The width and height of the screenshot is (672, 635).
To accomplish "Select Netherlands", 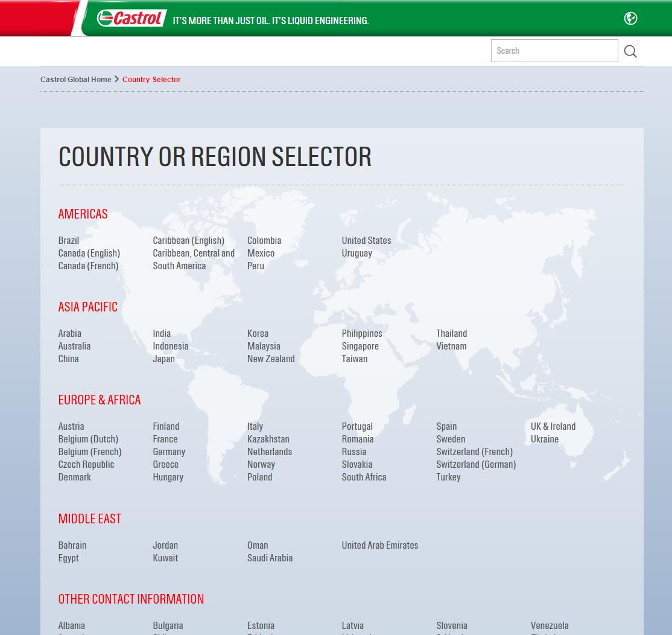I will coord(270,452).
